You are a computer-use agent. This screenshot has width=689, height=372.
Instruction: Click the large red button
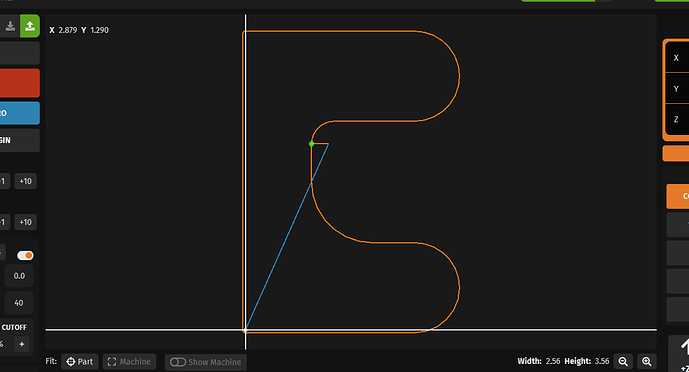click(x=19, y=83)
